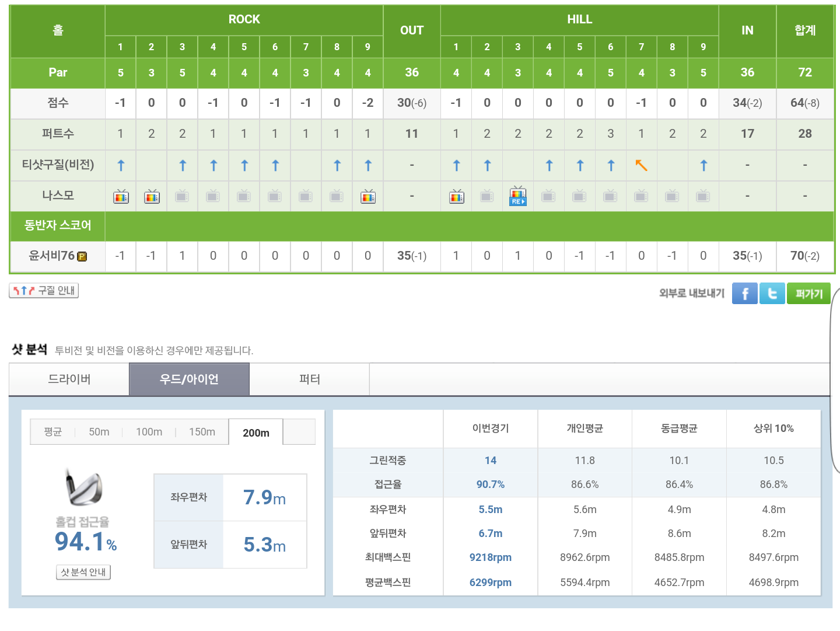The image size is (840, 631).
Task: Play the Nasmo video for ROCK hole 1
Action: [x=121, y=197]
